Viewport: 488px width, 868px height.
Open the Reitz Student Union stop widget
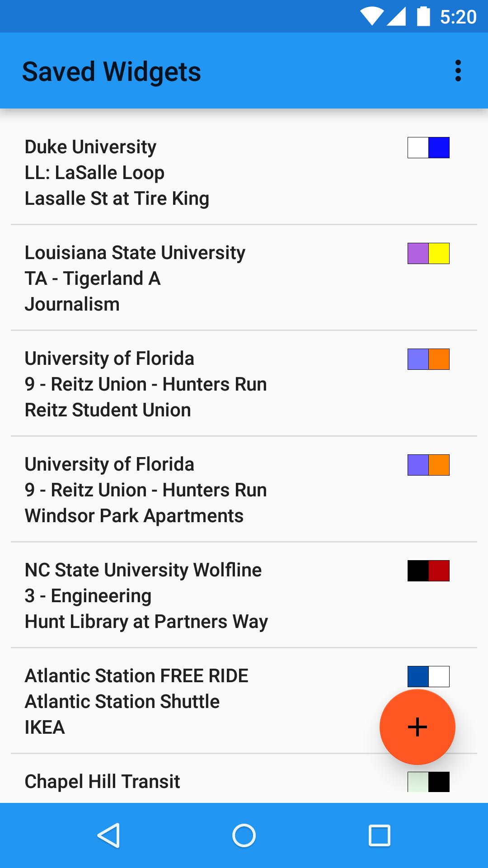coord(181,384)
